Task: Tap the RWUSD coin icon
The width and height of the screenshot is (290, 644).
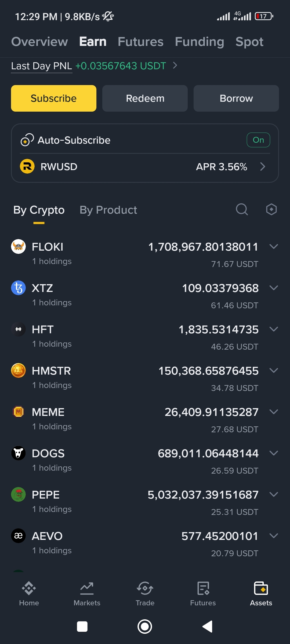Action: (27, 166)
